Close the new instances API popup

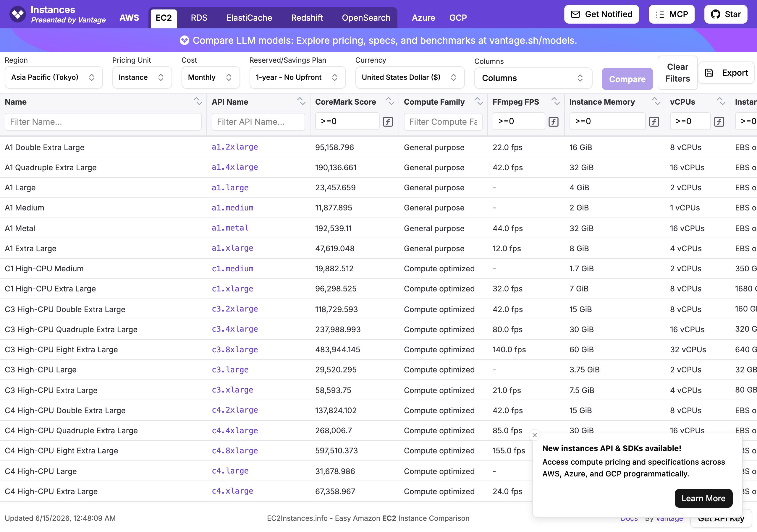tap(534, 435)
